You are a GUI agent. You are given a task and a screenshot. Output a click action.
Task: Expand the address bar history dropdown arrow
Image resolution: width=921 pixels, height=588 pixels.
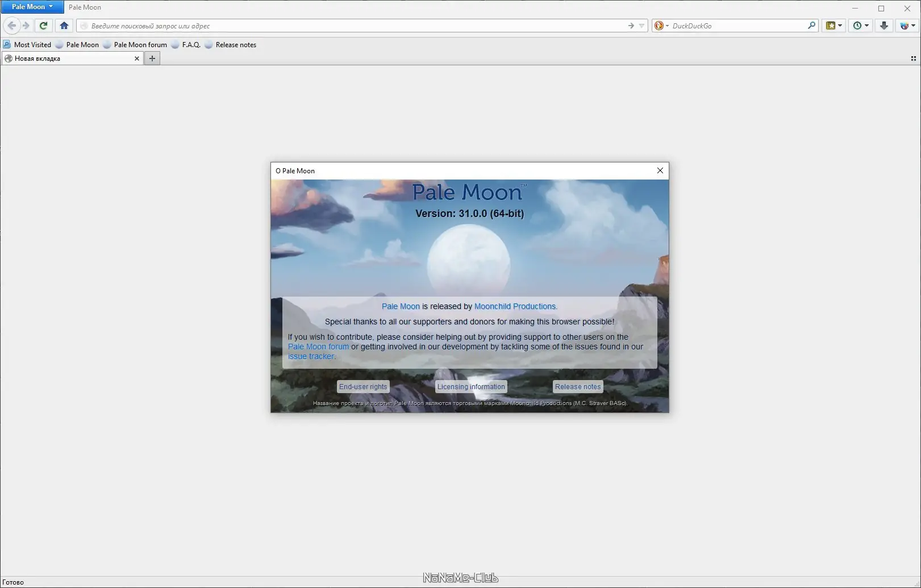642,26
